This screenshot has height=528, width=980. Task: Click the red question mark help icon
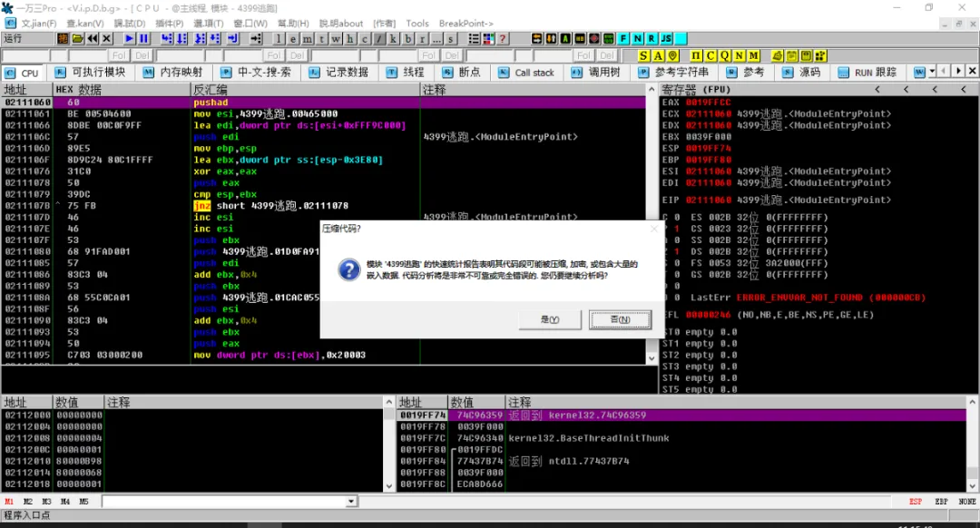click(503, 39)
